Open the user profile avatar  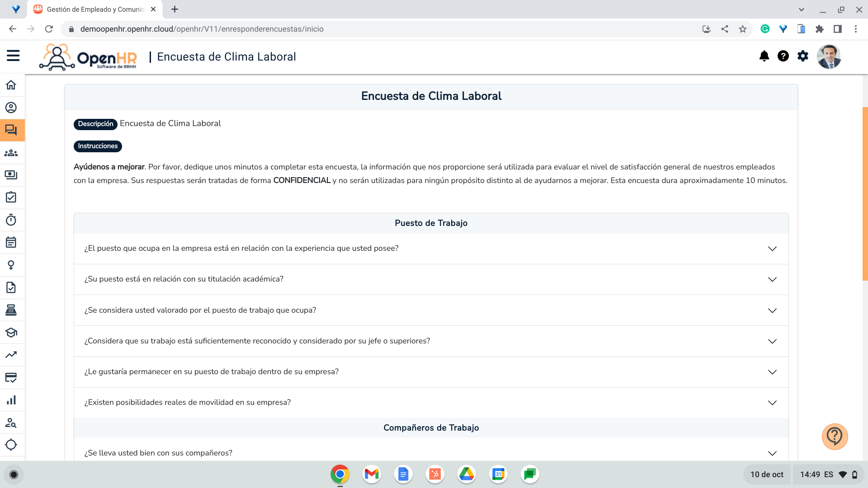pos(829,56)
